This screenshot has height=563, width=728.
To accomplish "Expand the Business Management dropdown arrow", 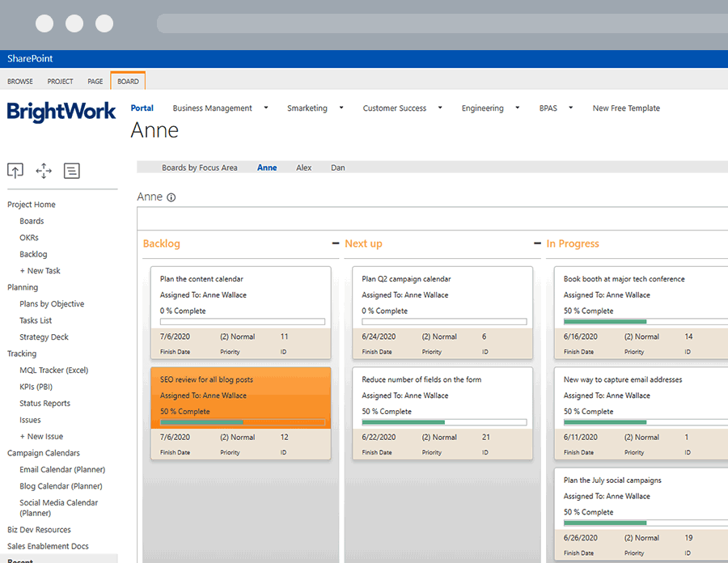I will click(266, 108).
